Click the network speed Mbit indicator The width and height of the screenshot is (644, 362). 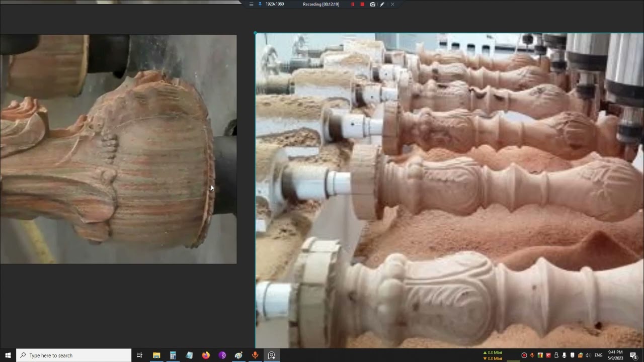coord(493,355)
